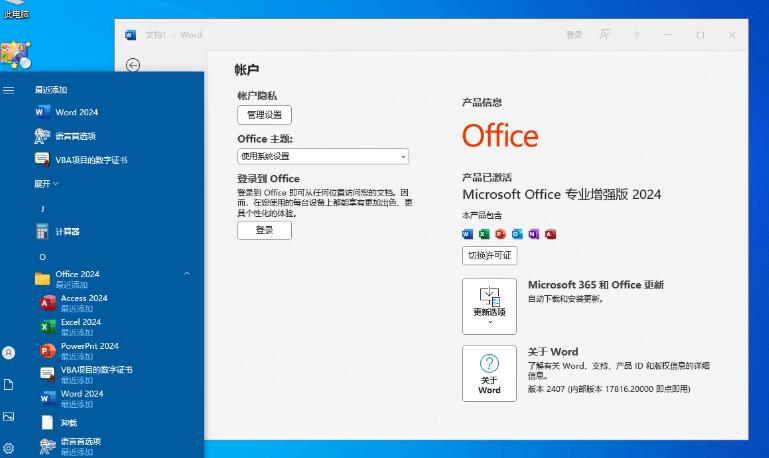The image size is (769, 458).
Task: Click the Outlook icon in the product includes row
Action: pos(517,234)
